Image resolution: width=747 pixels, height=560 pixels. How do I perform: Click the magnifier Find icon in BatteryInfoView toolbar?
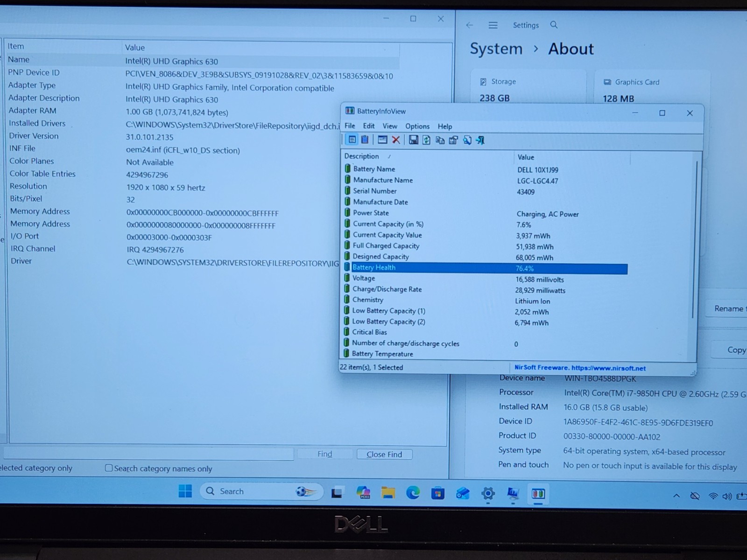tap(467, 140)
